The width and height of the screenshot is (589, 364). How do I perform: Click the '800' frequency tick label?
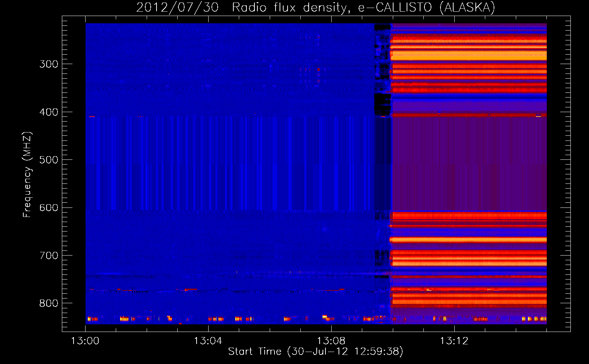tap(49, 303)
